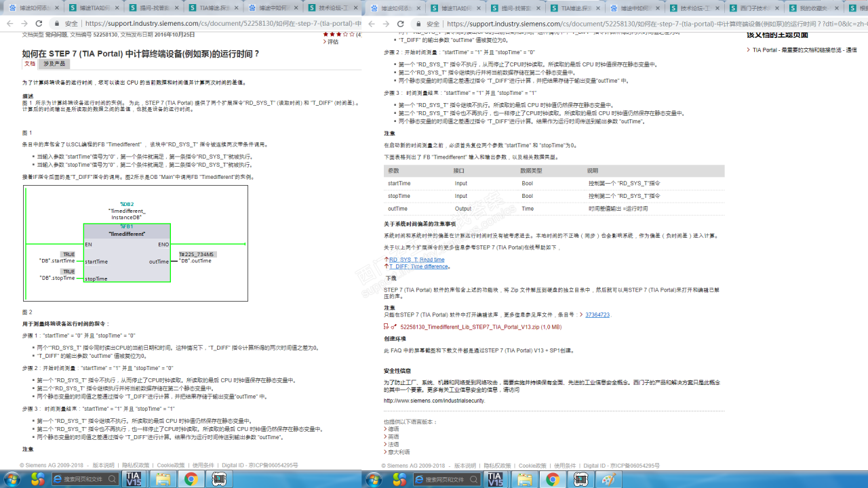The width and height of the screenshot is (868, 488).
Task: Open 版本说明 in the left page footer
Action: coord(103,466)
